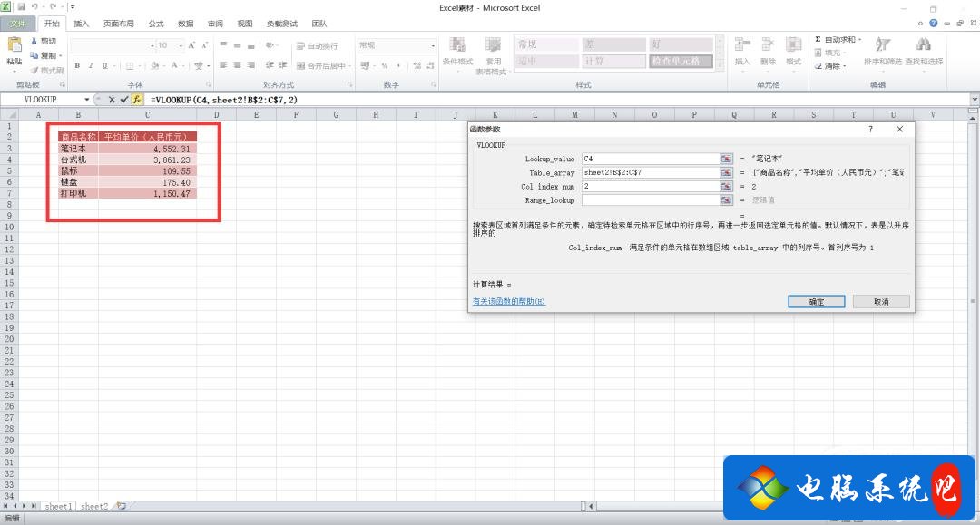Click the Format cells (格式) icon
This screenshot has height=525, width=980.
[794, 45]
